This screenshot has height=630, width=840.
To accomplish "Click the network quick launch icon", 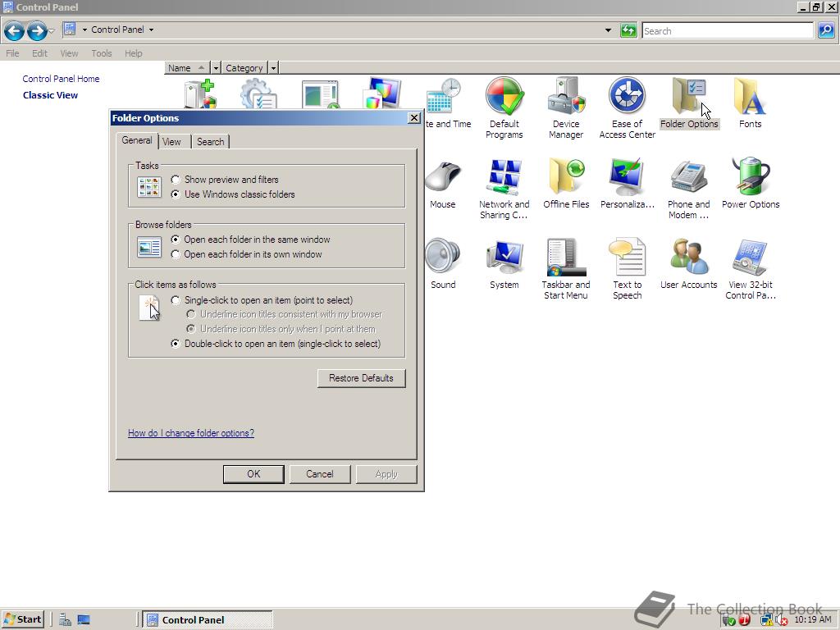I will (65, 620).
